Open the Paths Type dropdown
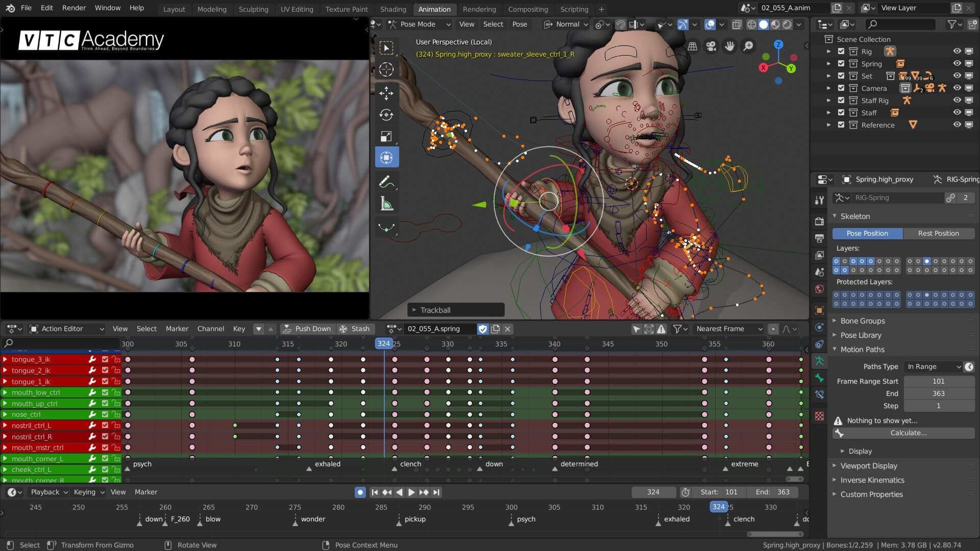 coord(933,366)
